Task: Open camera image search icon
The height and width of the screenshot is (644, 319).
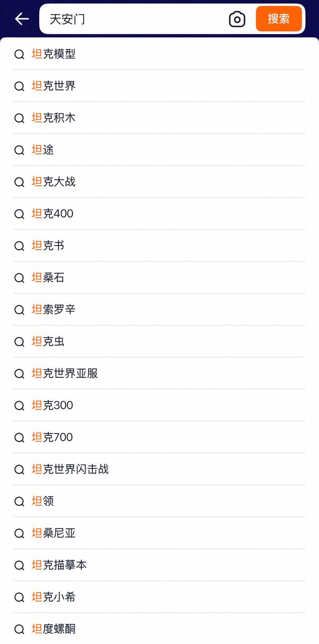Action: [237, 19]
